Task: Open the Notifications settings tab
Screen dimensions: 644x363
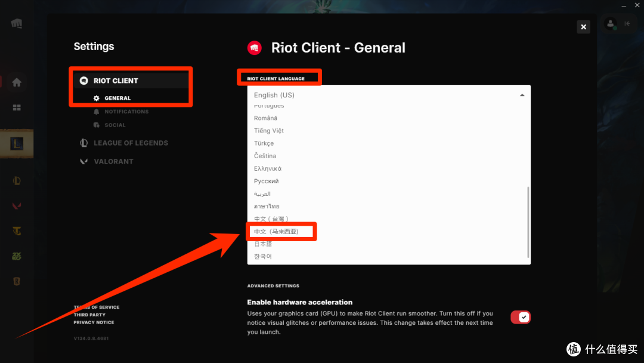Action: tap(126, 112)
